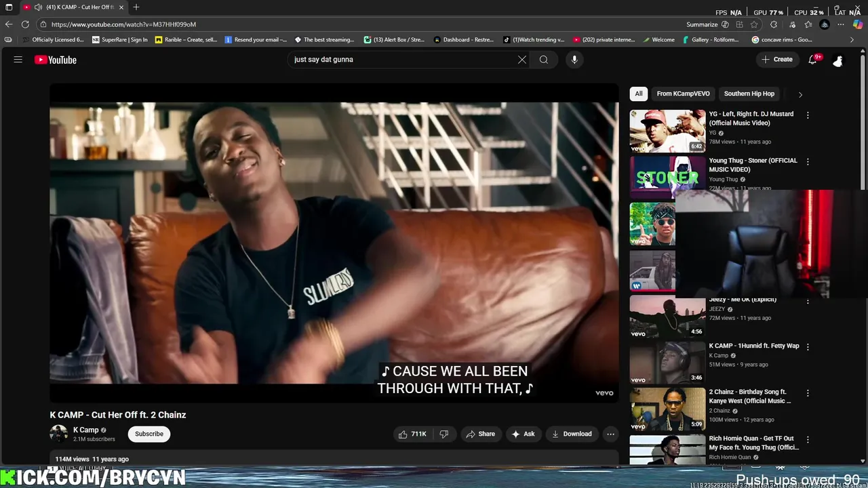
Task: Open Officially Licensed bookmark
Action: point(53,40)
